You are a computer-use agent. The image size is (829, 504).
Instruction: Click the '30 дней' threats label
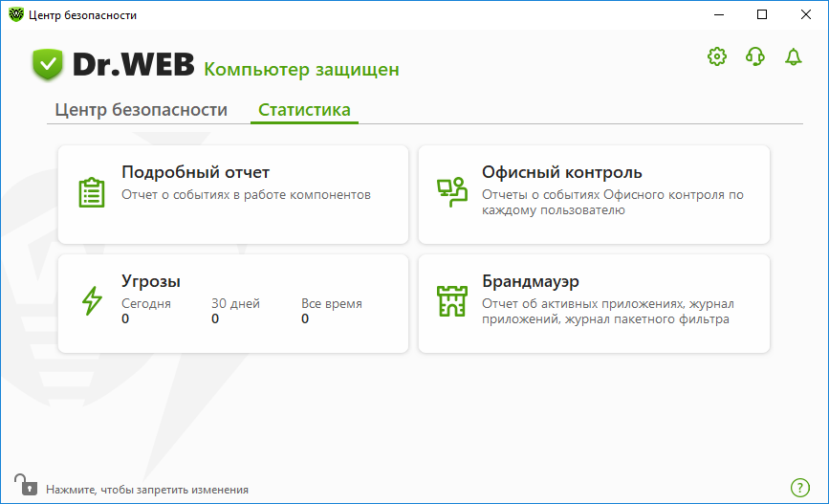[235, 303]
